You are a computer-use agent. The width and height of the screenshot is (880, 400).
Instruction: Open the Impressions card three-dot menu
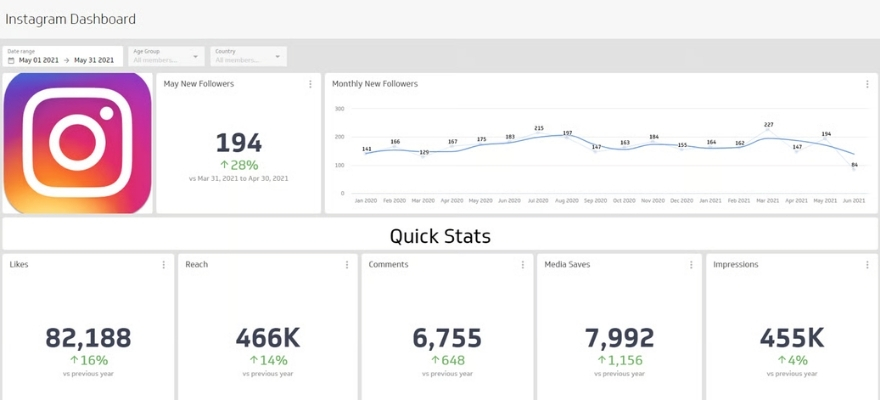tap(867, 265)
